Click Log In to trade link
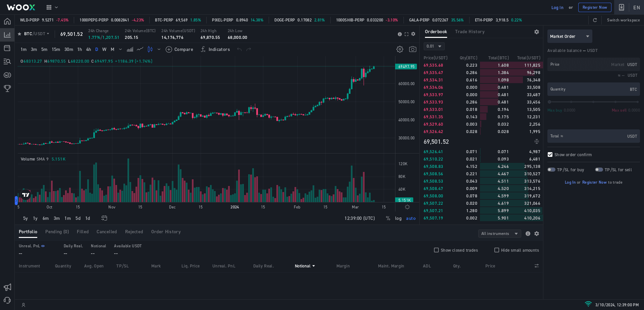 tap(570, 182)
